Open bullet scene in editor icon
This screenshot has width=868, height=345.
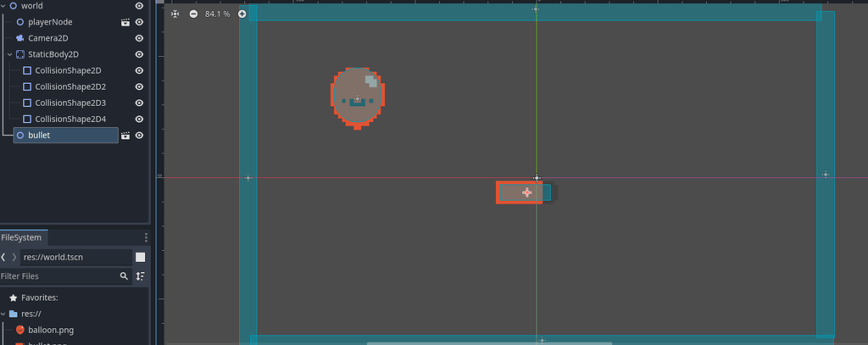coord(125,135)
